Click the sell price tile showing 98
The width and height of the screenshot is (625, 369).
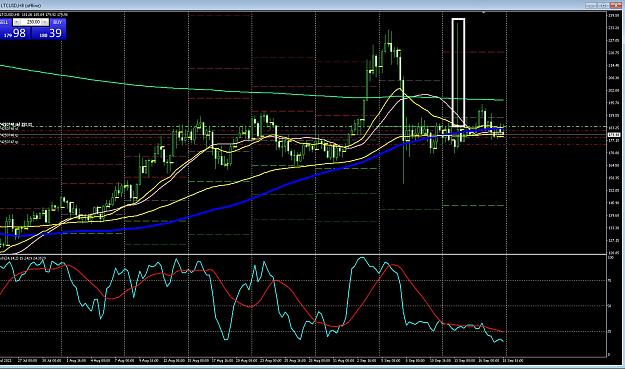tap(16, 33)
